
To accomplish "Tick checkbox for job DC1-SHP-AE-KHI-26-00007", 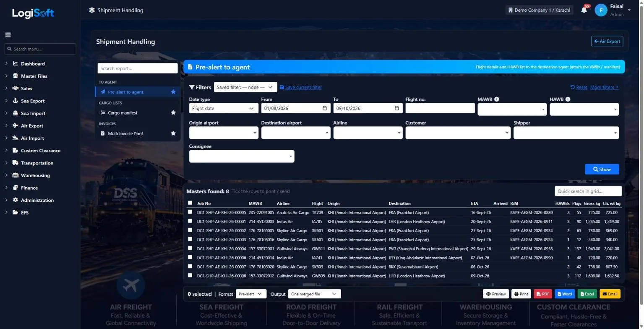I will [190, 266].
